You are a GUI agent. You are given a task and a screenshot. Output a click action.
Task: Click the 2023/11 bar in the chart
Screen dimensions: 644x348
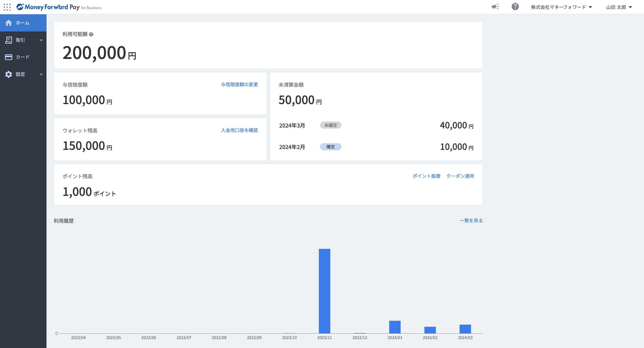click(x=324, y=291)
